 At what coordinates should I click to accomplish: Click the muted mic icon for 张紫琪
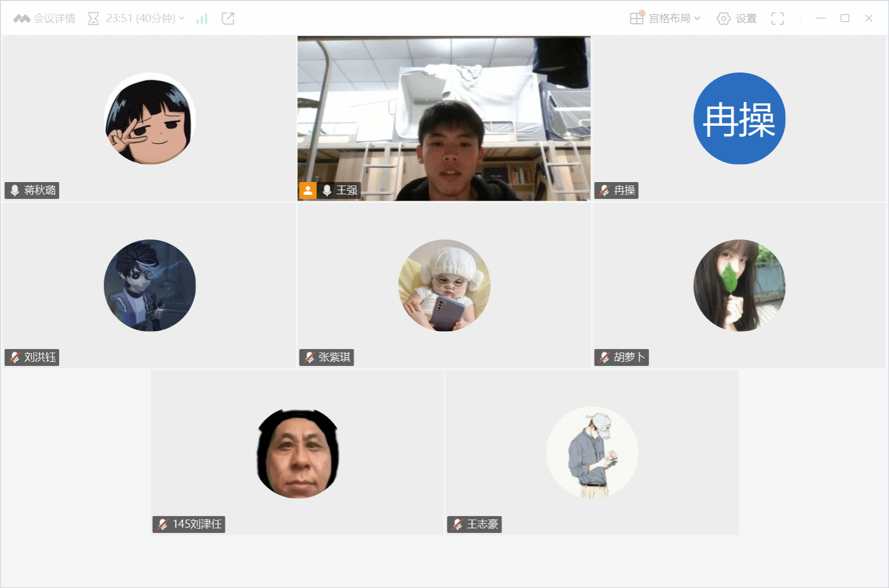(x=309, y=357)
